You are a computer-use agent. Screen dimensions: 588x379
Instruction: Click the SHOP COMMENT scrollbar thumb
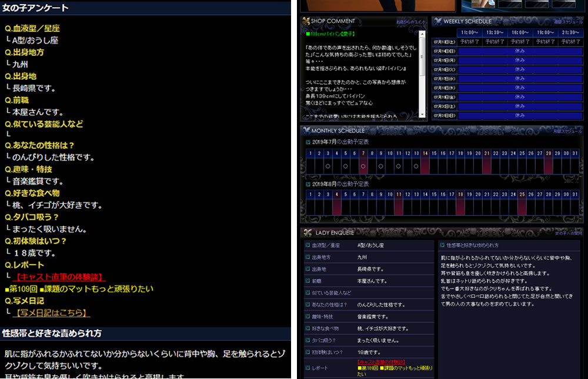[422, 56]
